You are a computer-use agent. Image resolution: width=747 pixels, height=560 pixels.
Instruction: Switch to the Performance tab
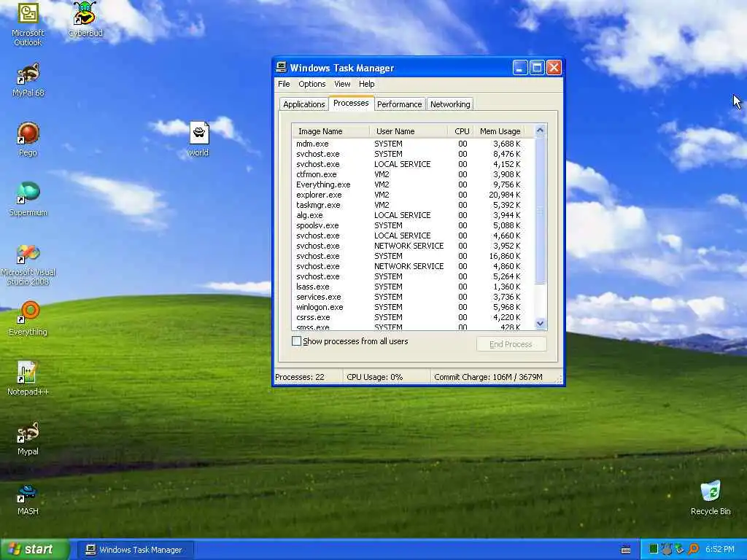399,104
